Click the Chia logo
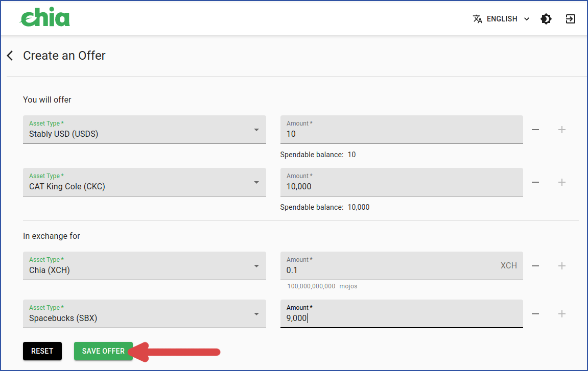This screenshot has height=371, width=588. 45,17
